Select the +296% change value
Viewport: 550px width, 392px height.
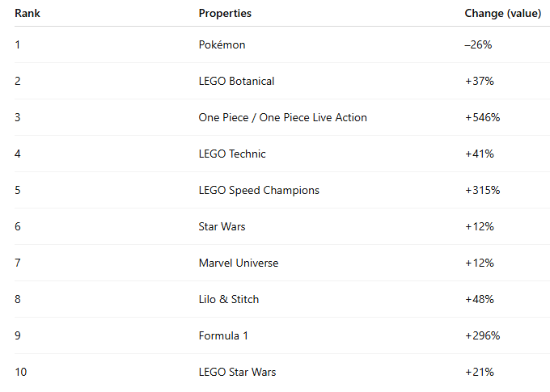[482, 335]
